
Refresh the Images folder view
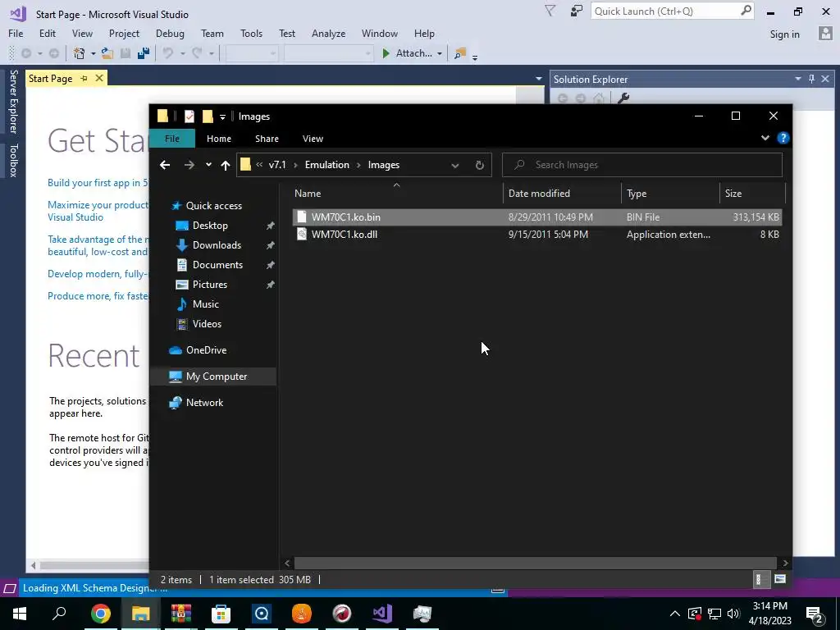pyautogui.click(x=479, y=165)
